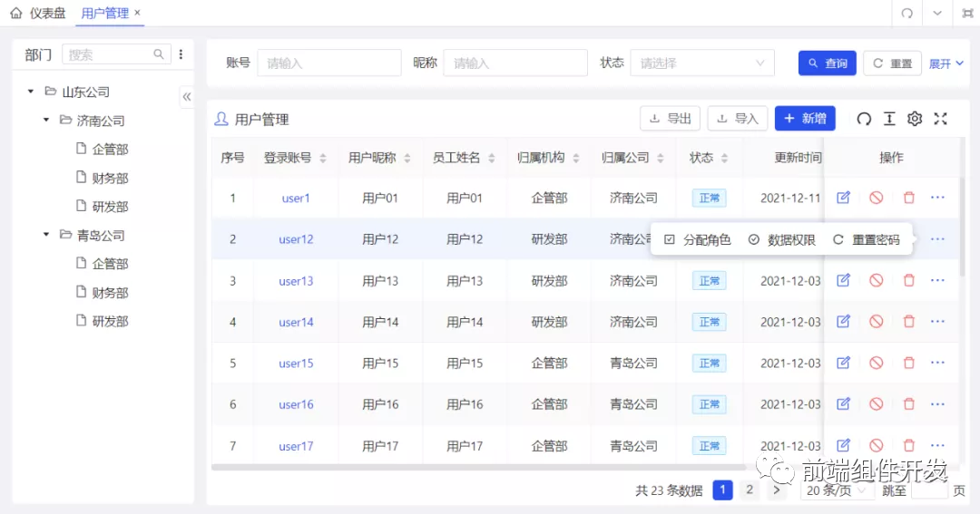
Task: Click the 重置 reset button
Action: [893, 63]
